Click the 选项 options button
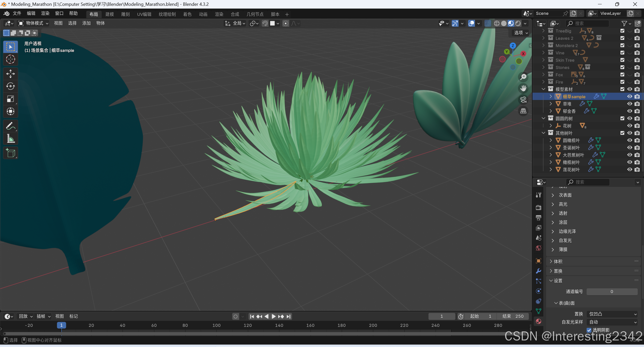The height and width of the screenshot is (347, 644). (521, 33)
